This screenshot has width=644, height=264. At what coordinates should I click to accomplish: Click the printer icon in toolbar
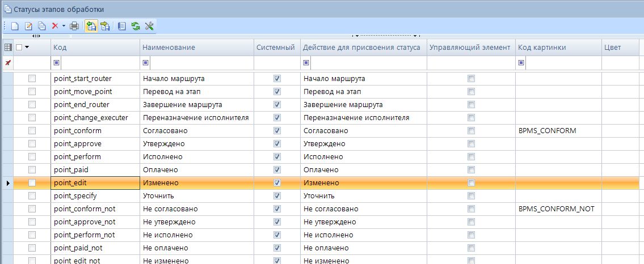[74, 25]
